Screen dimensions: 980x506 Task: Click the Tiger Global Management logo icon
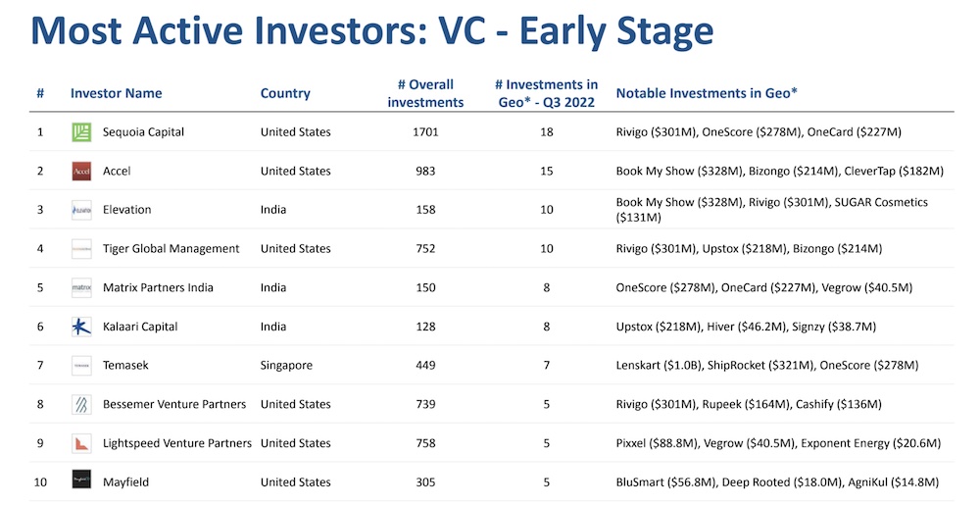[81, 249]
